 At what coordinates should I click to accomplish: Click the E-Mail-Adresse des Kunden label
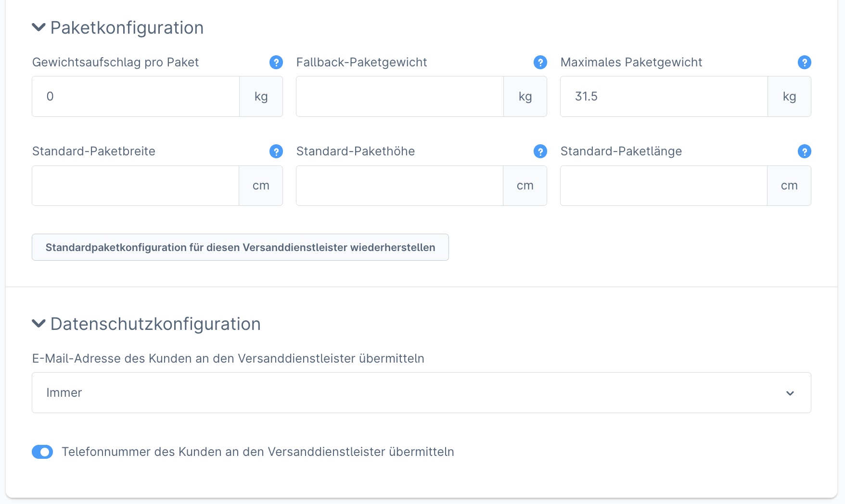click(x=228, y=359)
